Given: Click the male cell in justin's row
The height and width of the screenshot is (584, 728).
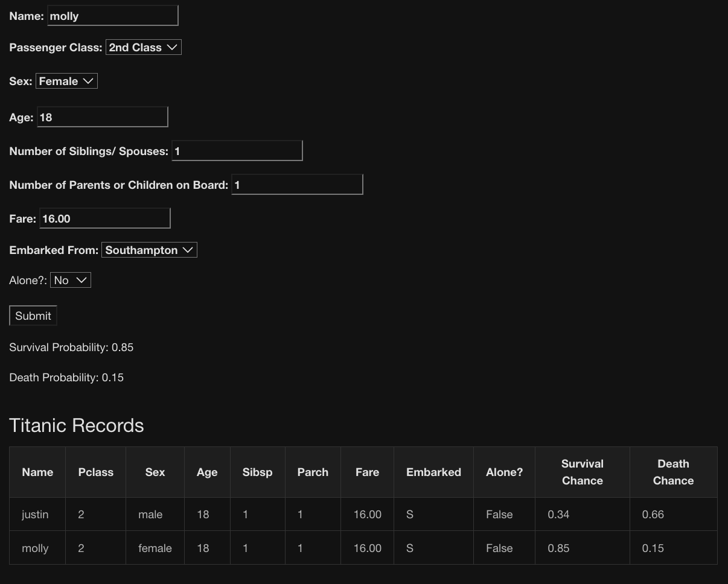Looking at the screenshot, I should tap(155, 515).
